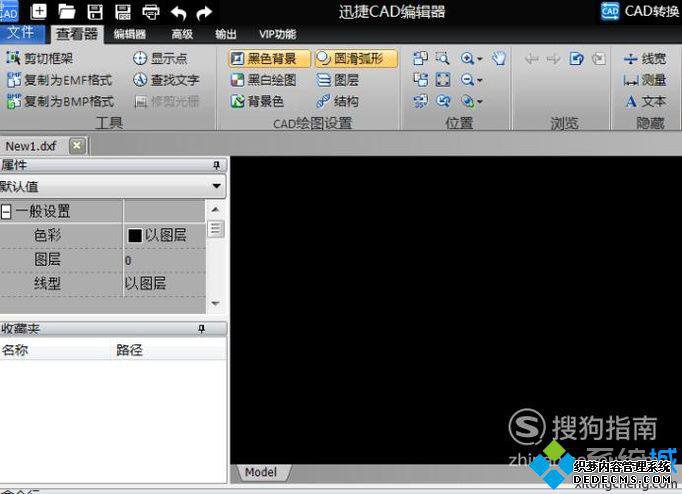Click the first icon in 位置 bottom row
Screen dimensions: 682x494
click(420, 101)
